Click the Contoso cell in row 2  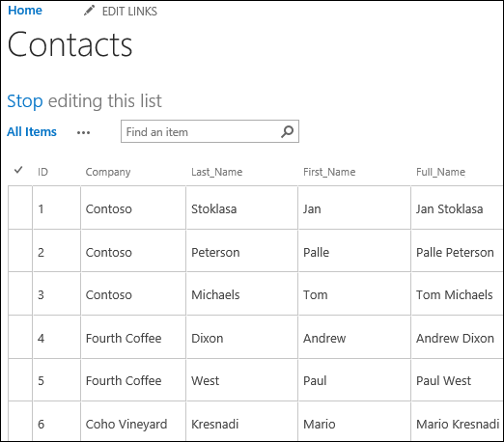[133, 251]
